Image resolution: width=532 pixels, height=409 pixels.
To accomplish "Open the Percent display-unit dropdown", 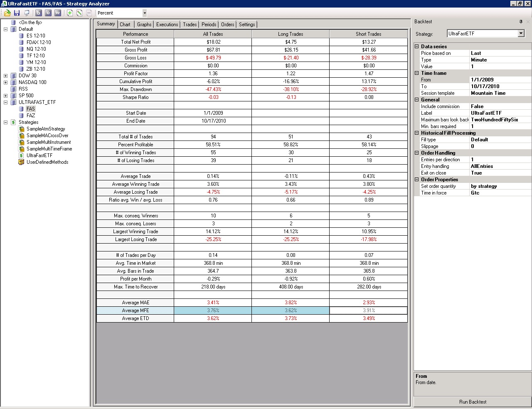I will pos(144,13).
